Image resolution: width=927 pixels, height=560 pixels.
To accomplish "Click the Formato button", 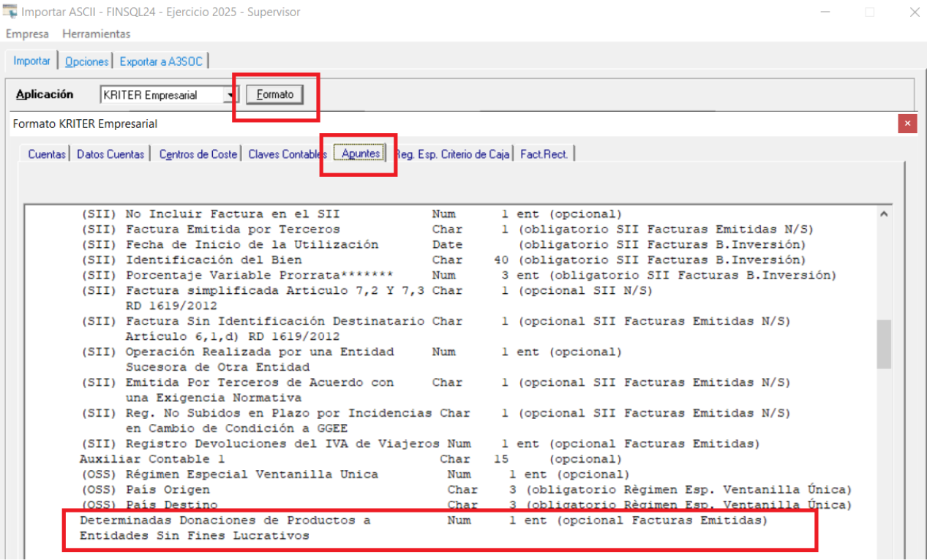I will click(274, 95).
